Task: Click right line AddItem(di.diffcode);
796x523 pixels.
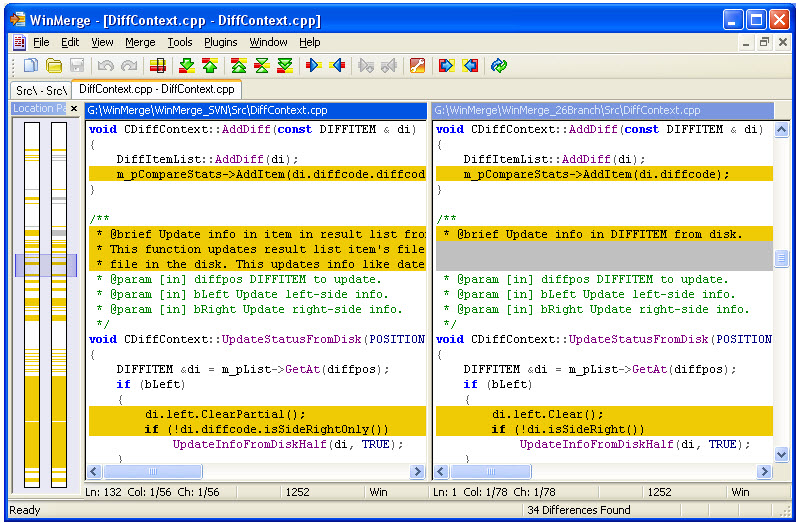Action: point(604,174)
